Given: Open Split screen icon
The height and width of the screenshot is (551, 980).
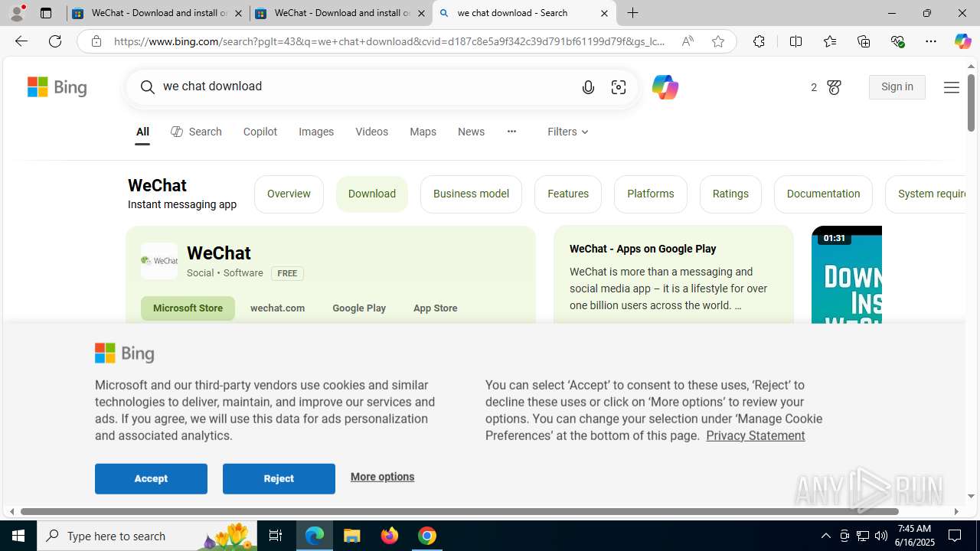Looking at the screenshot, I should (795, 41).
